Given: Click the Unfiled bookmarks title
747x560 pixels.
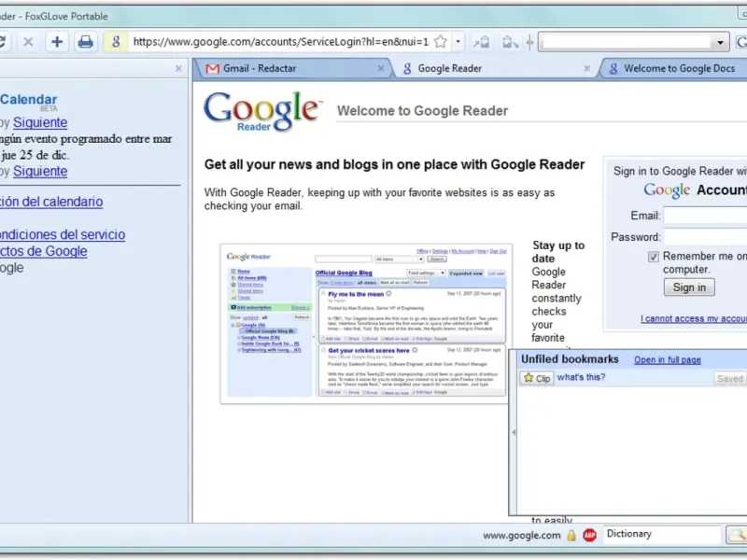Looking at the screenshot, I should [x=570, y=359].
